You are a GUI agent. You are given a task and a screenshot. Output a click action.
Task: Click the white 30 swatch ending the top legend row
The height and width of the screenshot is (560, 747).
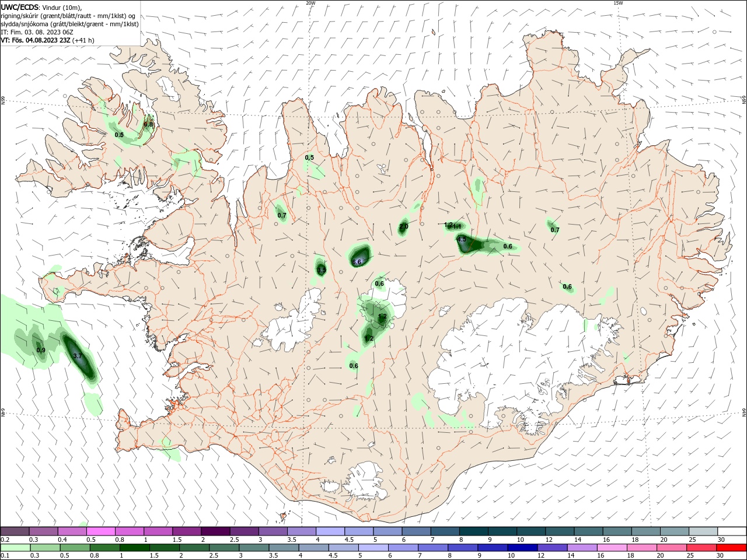click(x=732, y=531)
